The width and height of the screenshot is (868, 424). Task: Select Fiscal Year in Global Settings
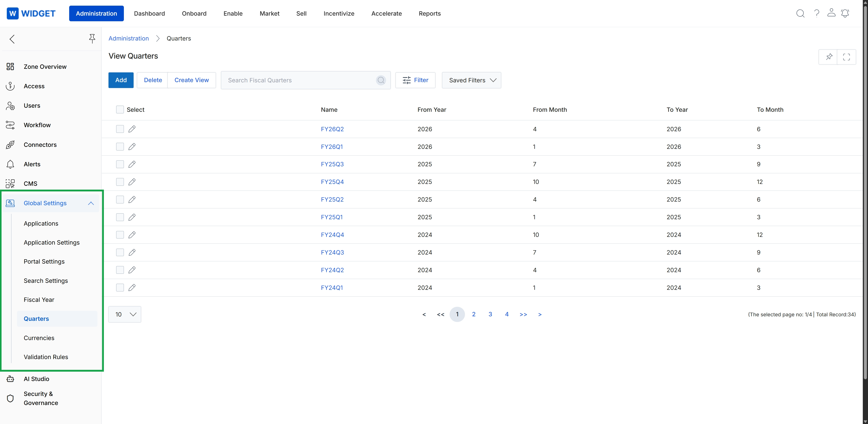pos(39,300)
